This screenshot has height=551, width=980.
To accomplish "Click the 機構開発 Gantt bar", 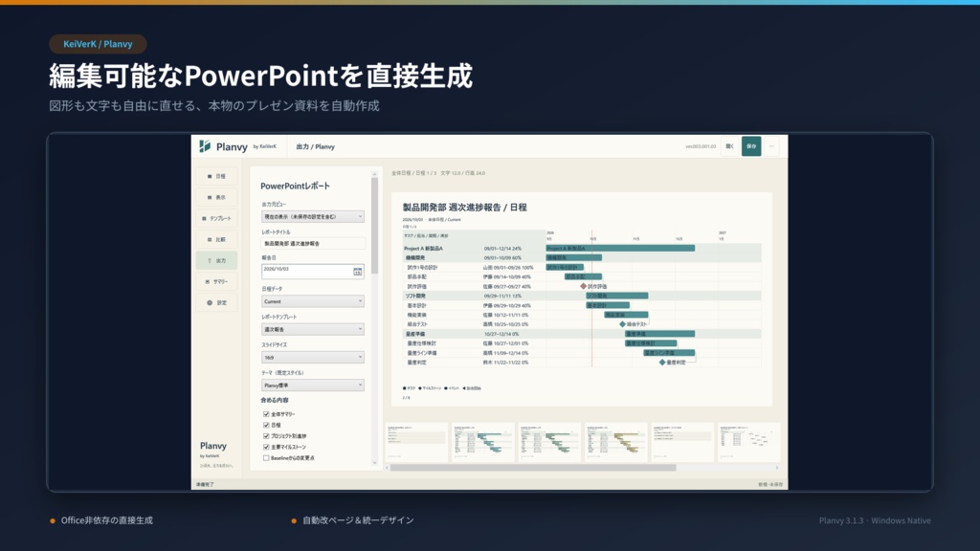I will point(574,257).
